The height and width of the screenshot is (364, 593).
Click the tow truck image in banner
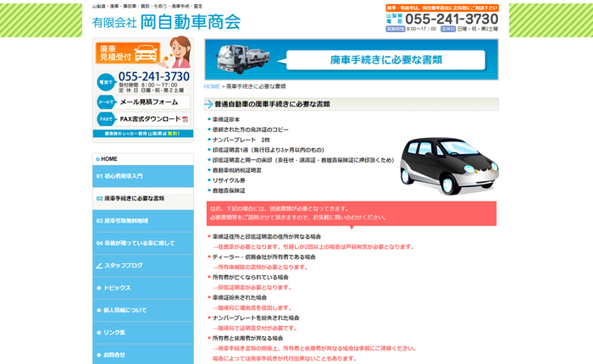242,58
